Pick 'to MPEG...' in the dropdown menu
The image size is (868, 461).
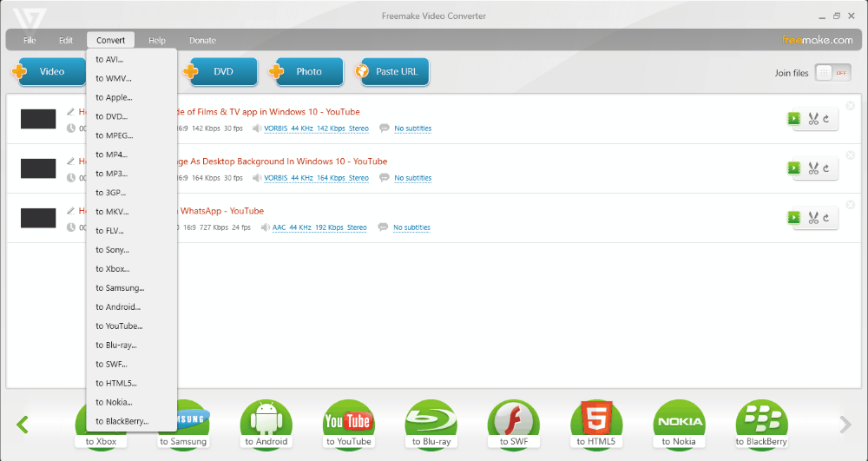pos(132,135)
